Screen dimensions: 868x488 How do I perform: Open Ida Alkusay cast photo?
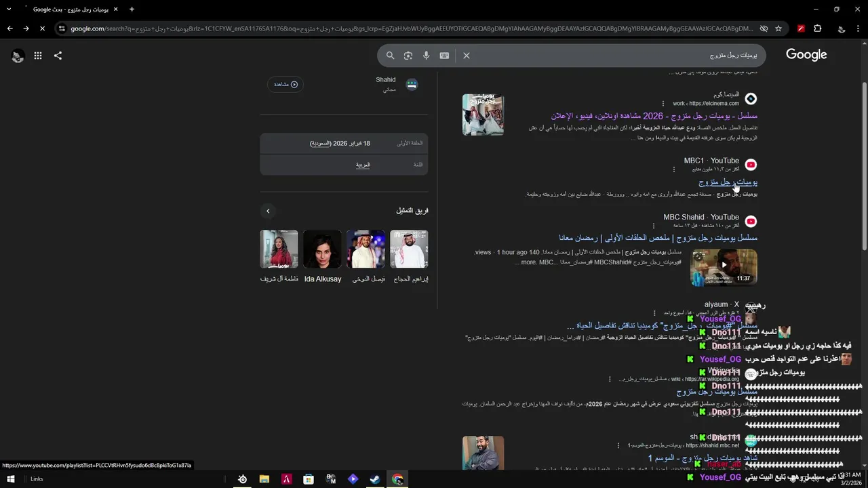click(x=322, y=249)
